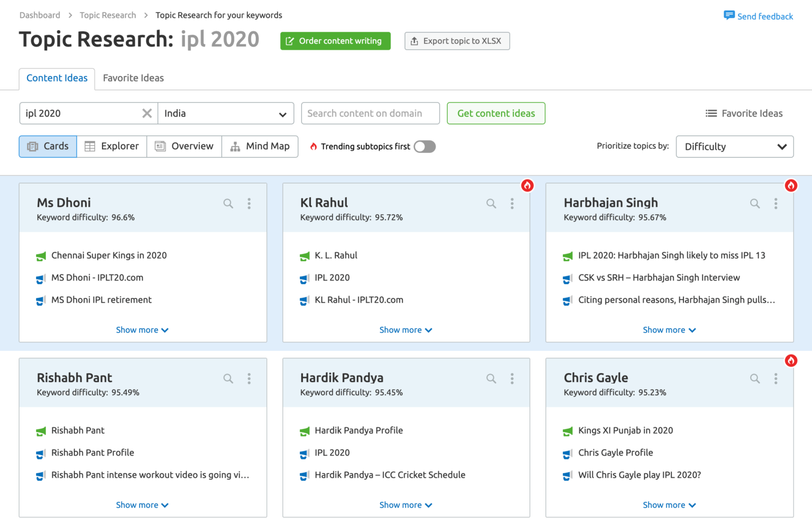
Task: Switch to the Content Ideas tab
Action: pos(57,78)
